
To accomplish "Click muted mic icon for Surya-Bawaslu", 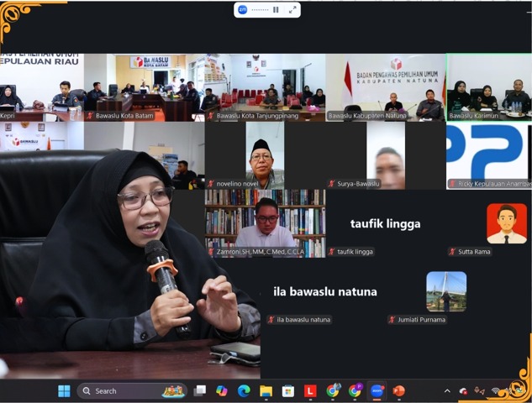I will 332,184.
